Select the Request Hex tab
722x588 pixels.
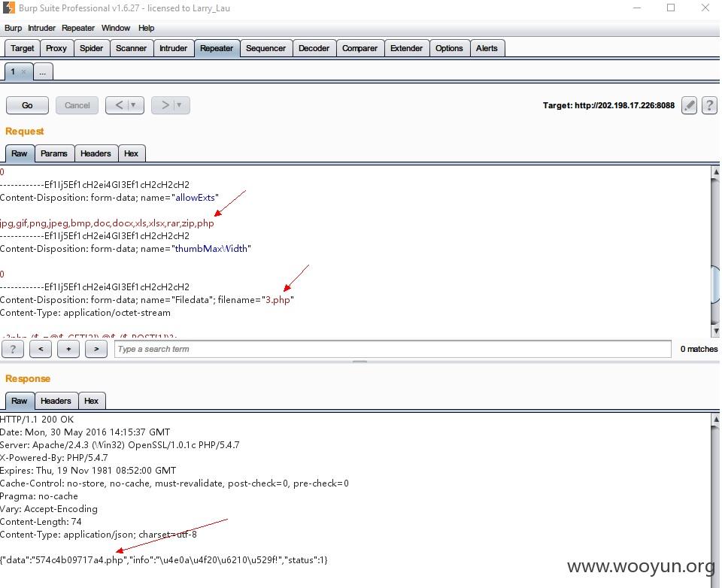(131, 154)
